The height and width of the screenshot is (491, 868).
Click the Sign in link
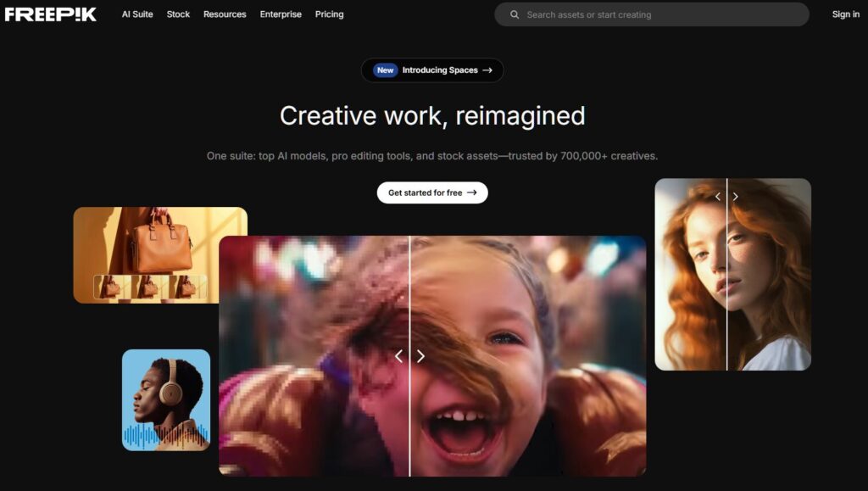point(845,14)
